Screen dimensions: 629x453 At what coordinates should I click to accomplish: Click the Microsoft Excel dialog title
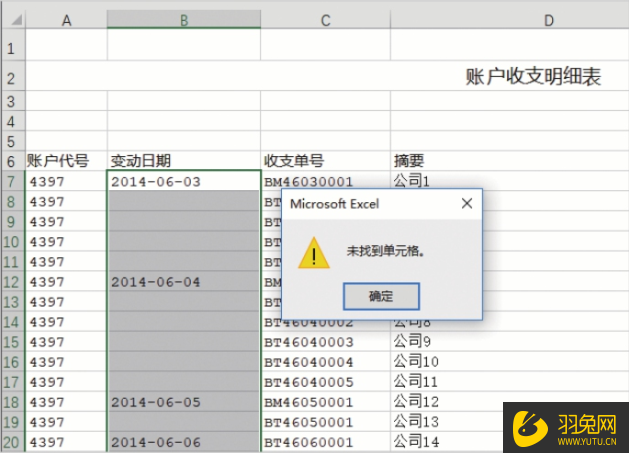pos(335,204)
